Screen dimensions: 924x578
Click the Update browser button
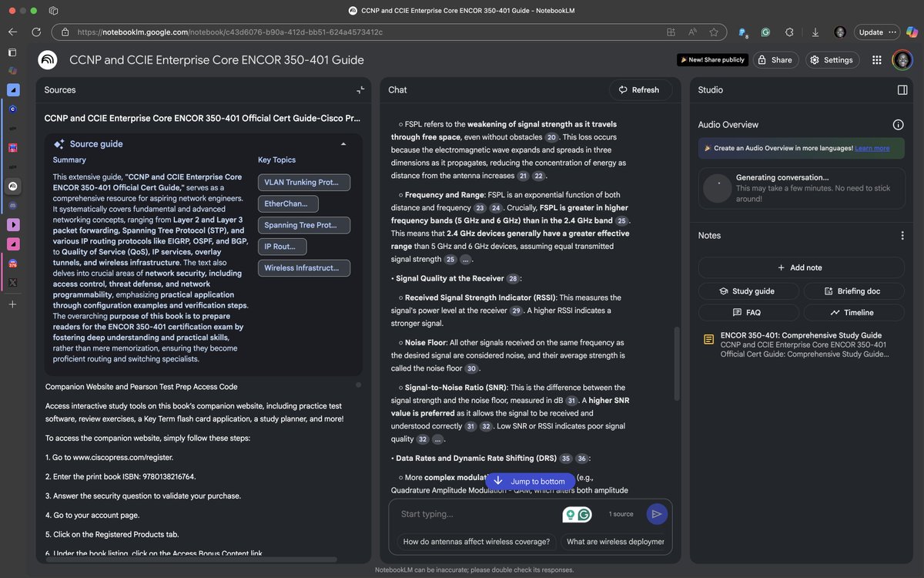(876, 32)
